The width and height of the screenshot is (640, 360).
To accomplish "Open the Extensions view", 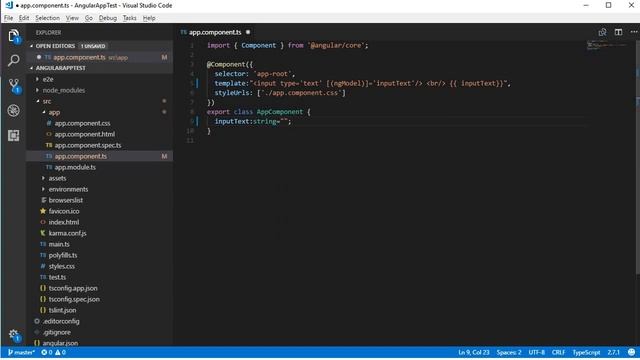I will coord(13,135).
